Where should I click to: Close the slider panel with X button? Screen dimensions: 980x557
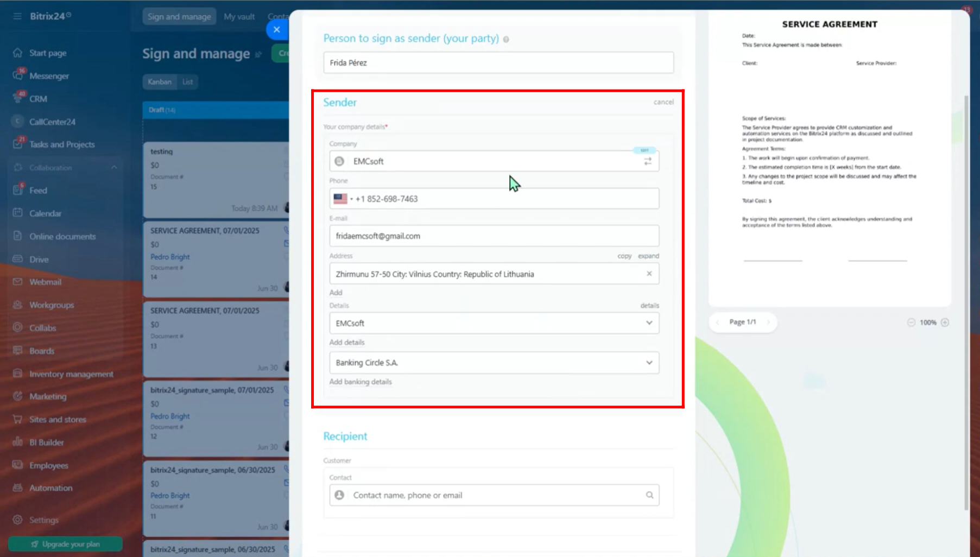(x=277, y=29)
